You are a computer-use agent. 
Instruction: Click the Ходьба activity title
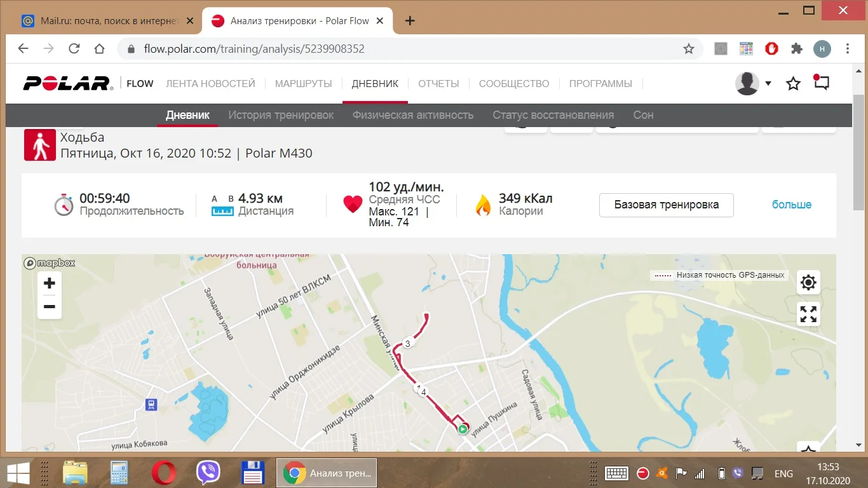[x=83, y=137]
